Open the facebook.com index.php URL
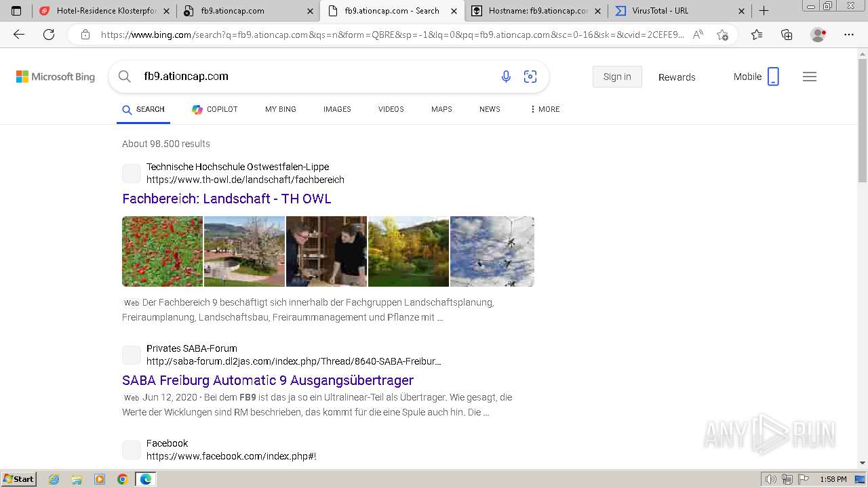868x488 pixels. click(231, 456)
